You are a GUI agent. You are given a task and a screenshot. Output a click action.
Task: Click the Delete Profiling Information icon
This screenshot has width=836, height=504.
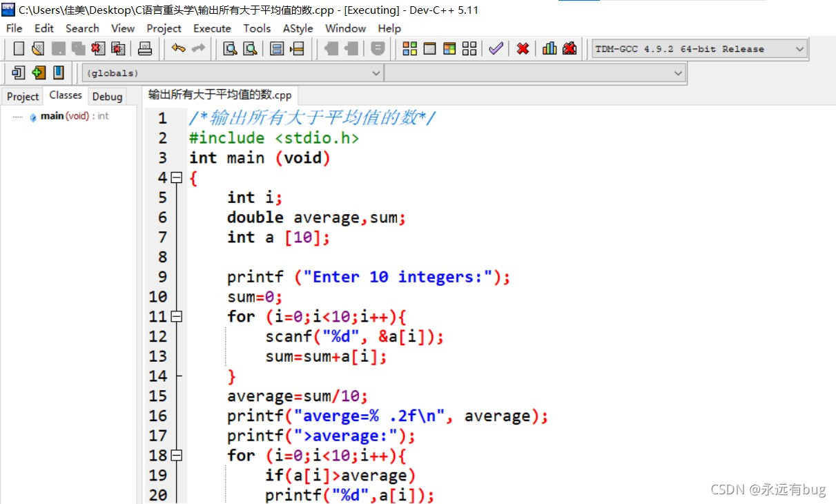570,48
